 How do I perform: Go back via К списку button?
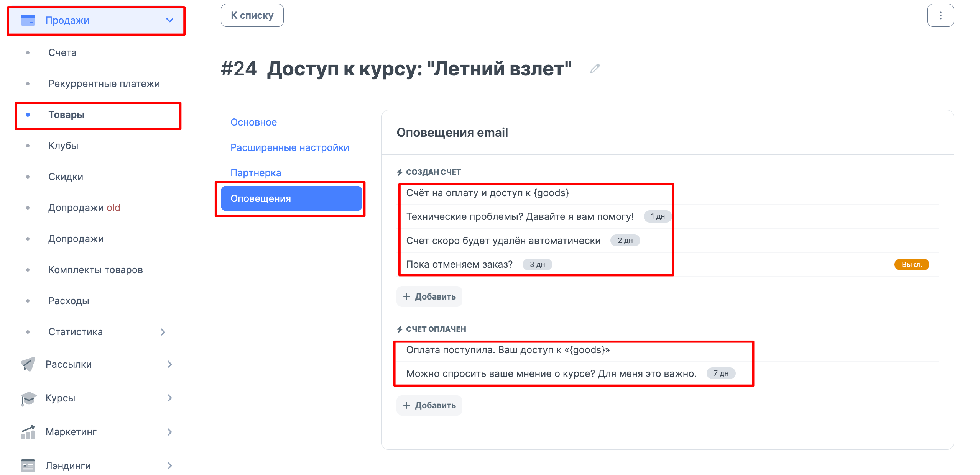(252, 15)
